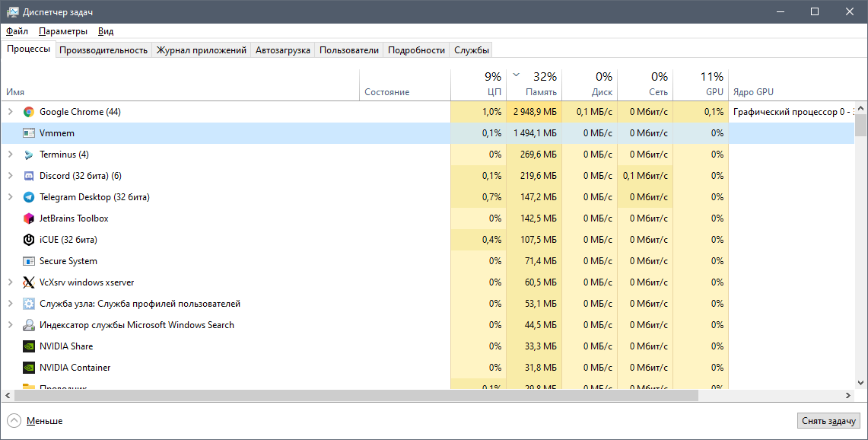868x440 pixels.
Task: Click the iCUE process icon
Action: (x=29, y=240)
